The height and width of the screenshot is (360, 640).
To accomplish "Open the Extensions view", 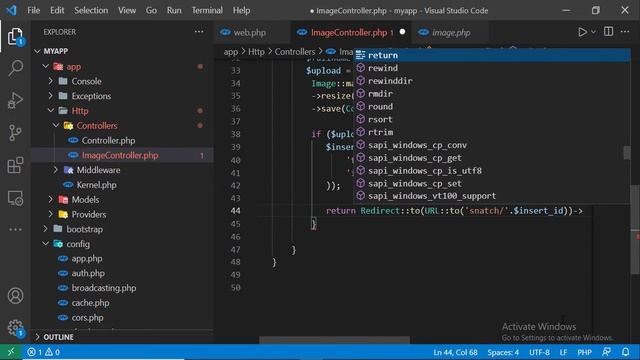I will [15, 165].
